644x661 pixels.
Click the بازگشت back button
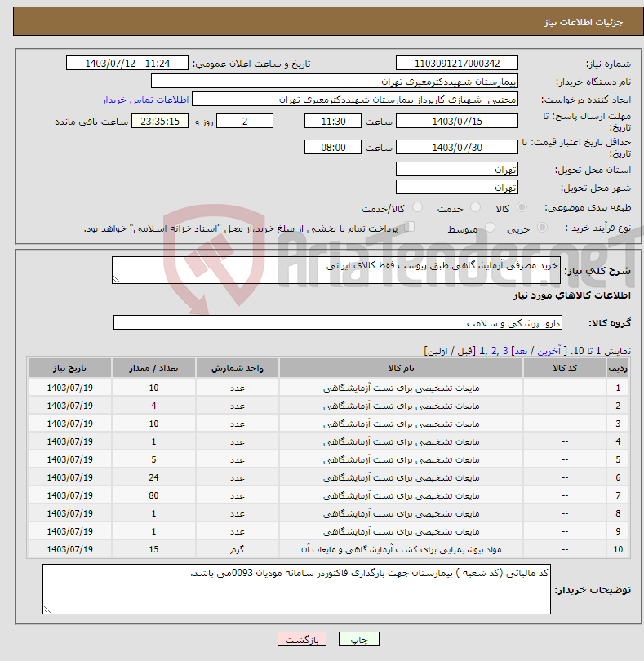[302, 639]
